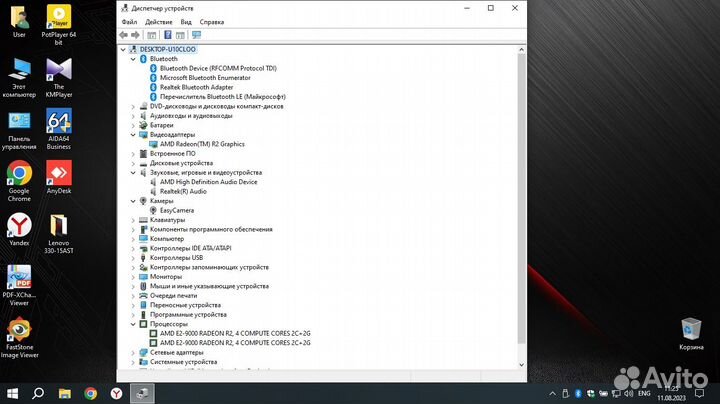Expand the Встроенное ПО category
The height and width of the screenshot is (404, 720).
coord(133,154)
